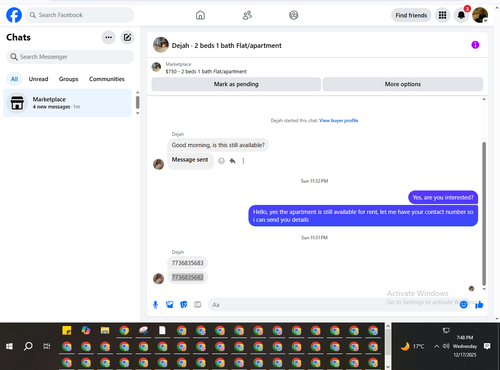Open the View buyer profile link

[x=339, y=120]
